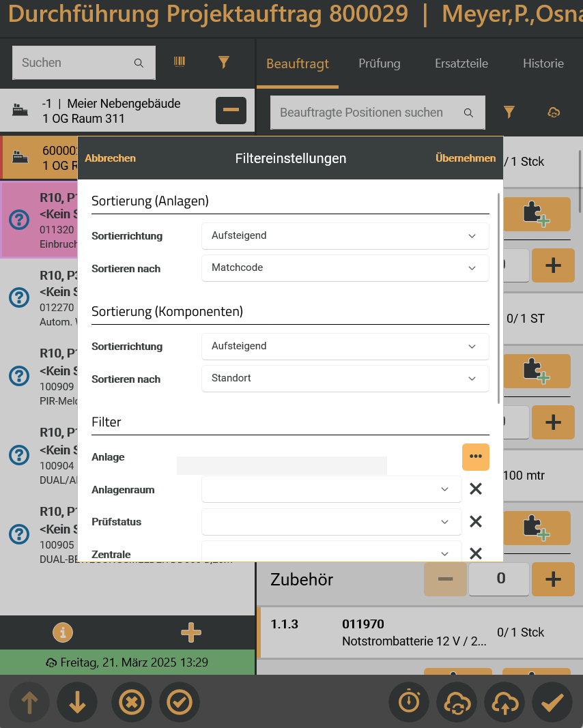This screenshot has width=583, height=728.
Task: Switch to the Prüfung tab
Action: 380,63
